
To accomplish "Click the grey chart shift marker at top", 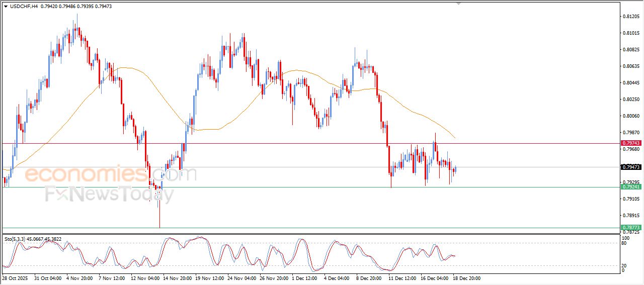I will point(458,3).
